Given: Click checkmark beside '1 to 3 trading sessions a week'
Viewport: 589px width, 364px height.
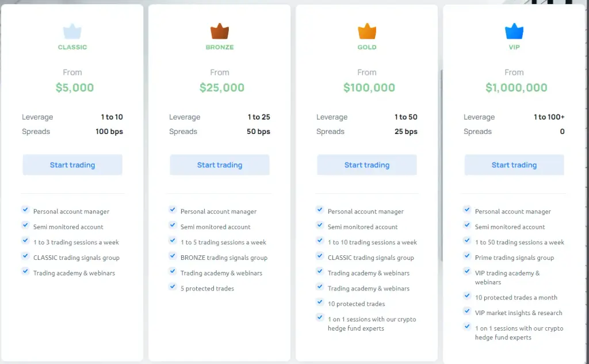Looking at the screenshot, I should 25,240.
